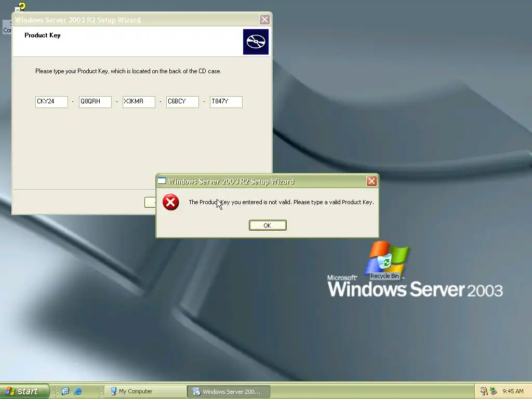Click the red error icon in the dialog
Viewport: 532px width, 399px height.
170,202
